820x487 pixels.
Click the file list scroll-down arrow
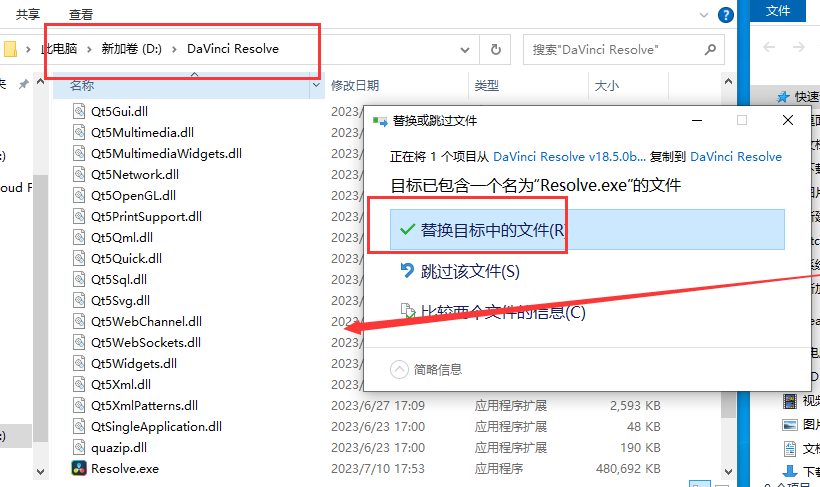(728, 471)
